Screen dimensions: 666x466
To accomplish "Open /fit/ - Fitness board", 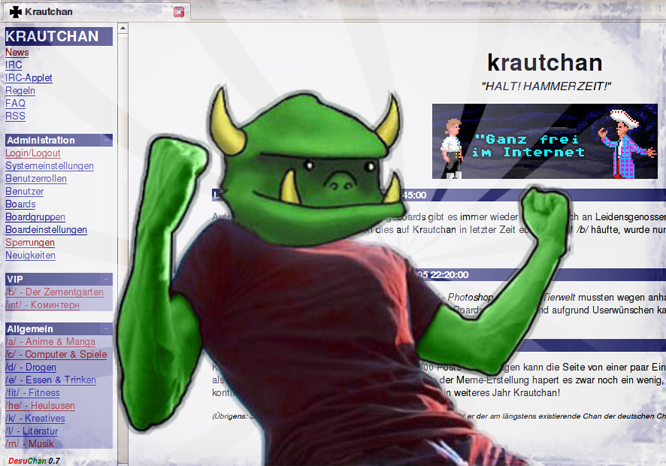I will pyautogui.click(x=32, y=393).
